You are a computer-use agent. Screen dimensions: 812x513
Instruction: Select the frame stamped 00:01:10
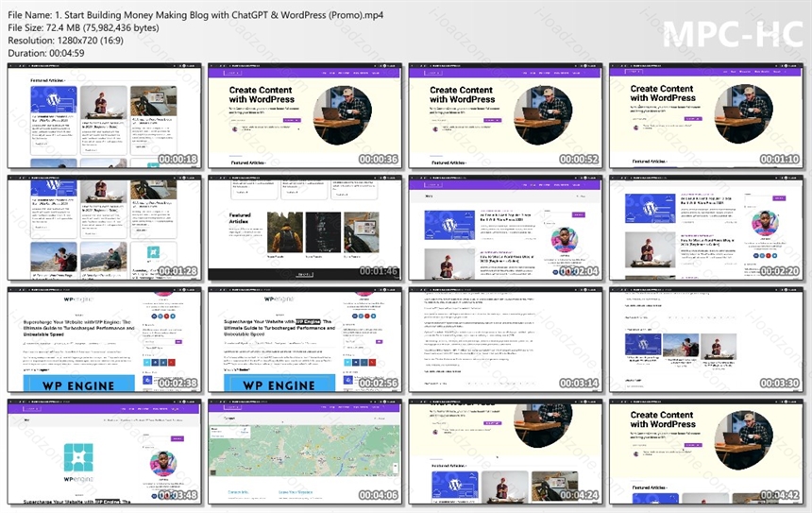tap(706, 116)
